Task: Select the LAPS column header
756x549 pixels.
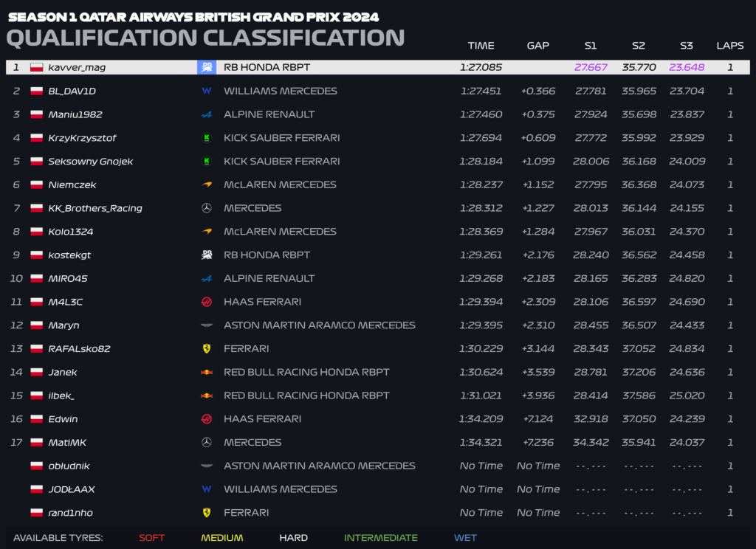Action: click(730, 46)
